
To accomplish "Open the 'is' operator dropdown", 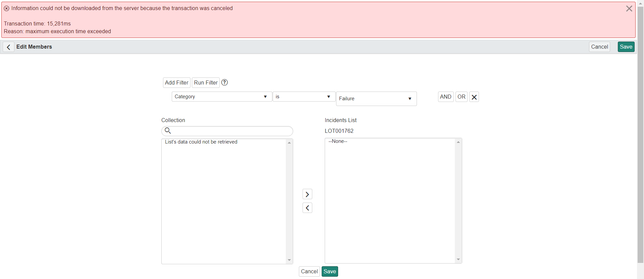I will [x=304, y=97].
